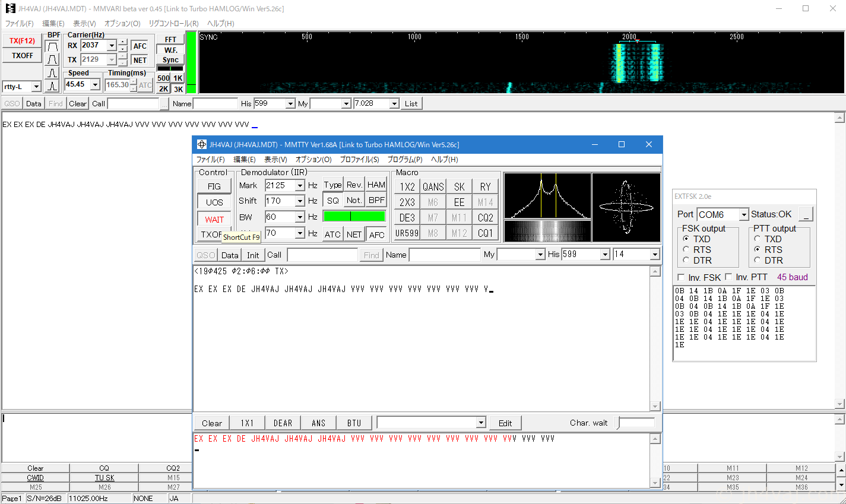Screen dimensions: 846x504
Task: Open the MMTTY His 599 dropdown
Action: click(605, 255)
